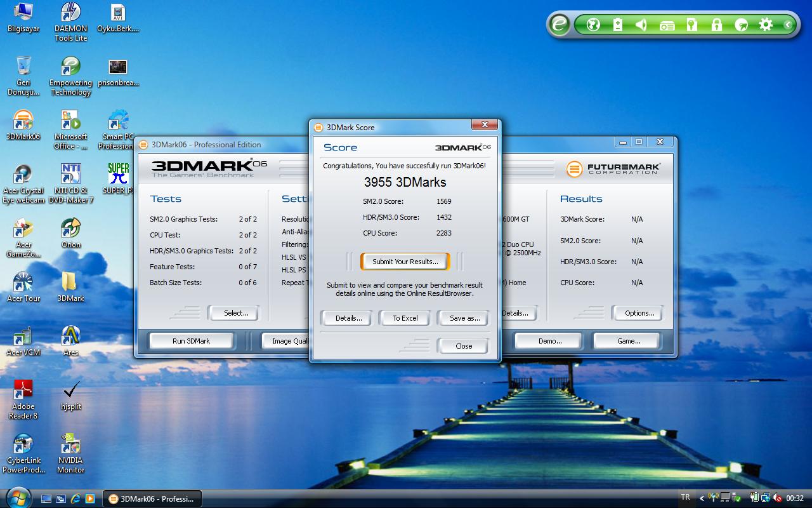Open the eNet globe icon in Empowering toolbar

point(593,25)
